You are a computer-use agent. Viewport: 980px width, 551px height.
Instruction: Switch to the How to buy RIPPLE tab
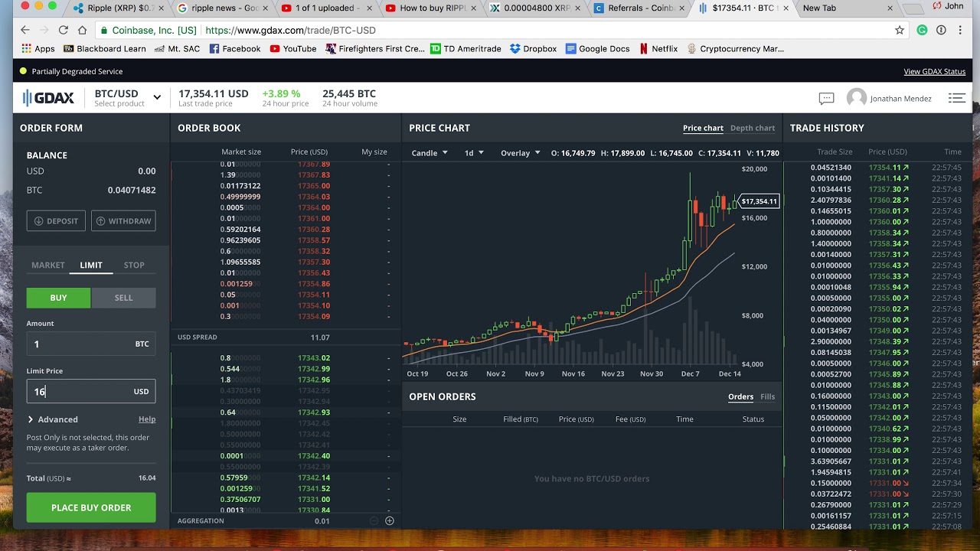431,8
